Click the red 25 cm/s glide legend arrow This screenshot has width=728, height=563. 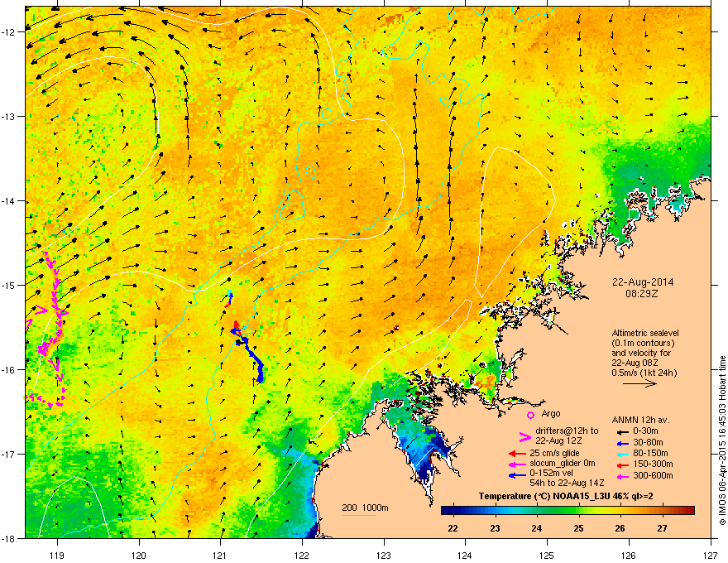point(517,454)
